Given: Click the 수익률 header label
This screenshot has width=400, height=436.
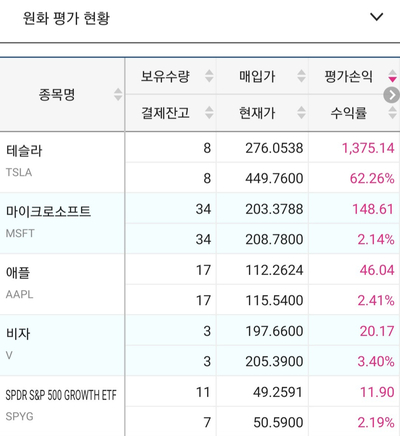Looking at the screenshot, I should pos(349,113).
